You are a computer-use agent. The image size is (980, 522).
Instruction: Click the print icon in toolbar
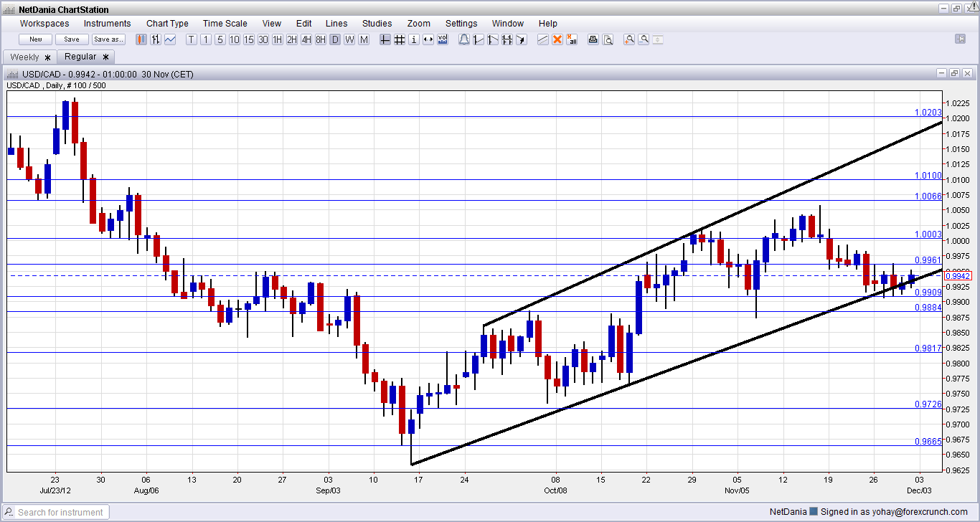point(593,39)
